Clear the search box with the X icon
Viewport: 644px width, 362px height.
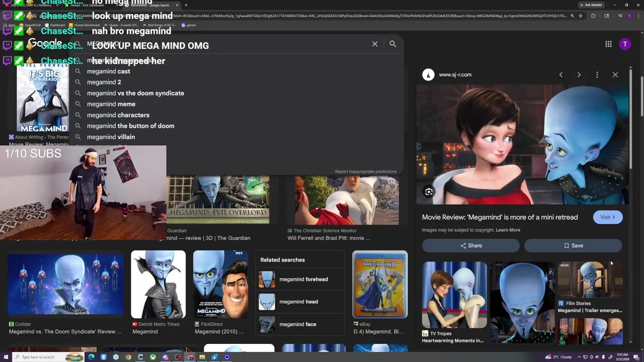click(375, 44)
